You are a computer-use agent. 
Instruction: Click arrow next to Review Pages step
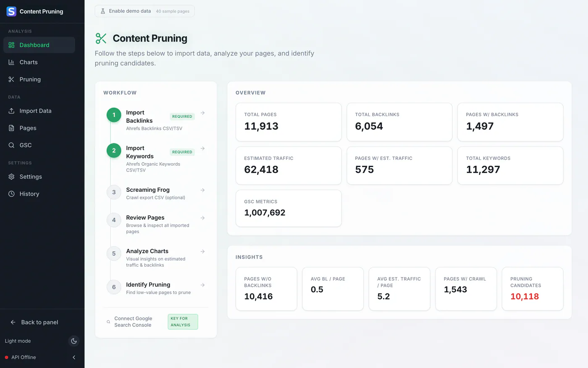pos(202,218)
